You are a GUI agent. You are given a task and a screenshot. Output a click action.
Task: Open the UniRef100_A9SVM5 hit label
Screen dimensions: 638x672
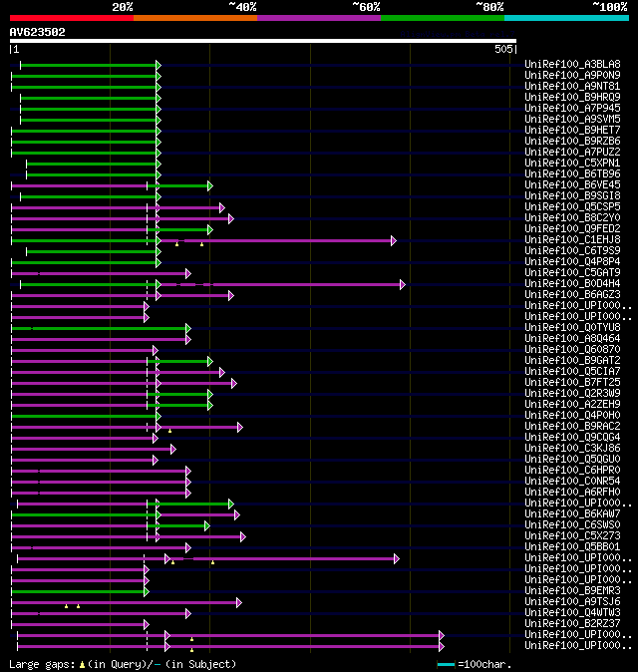click(x=572, y=119)
